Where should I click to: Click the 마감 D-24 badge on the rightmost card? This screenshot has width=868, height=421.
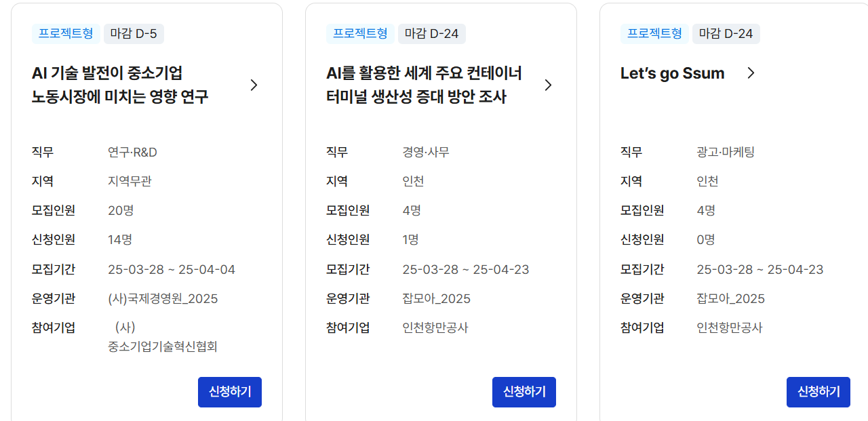click(726, 33)
